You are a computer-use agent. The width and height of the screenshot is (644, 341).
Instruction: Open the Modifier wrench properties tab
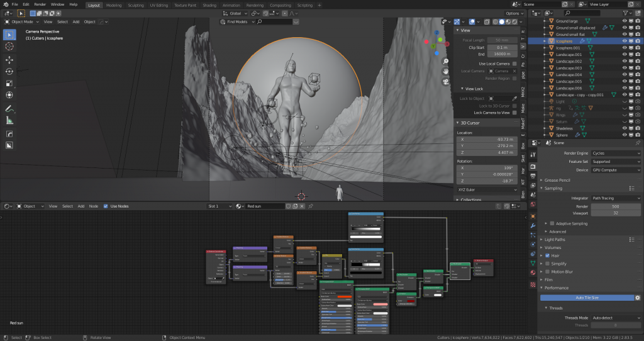pyautogui.click(x=533, y=225)
